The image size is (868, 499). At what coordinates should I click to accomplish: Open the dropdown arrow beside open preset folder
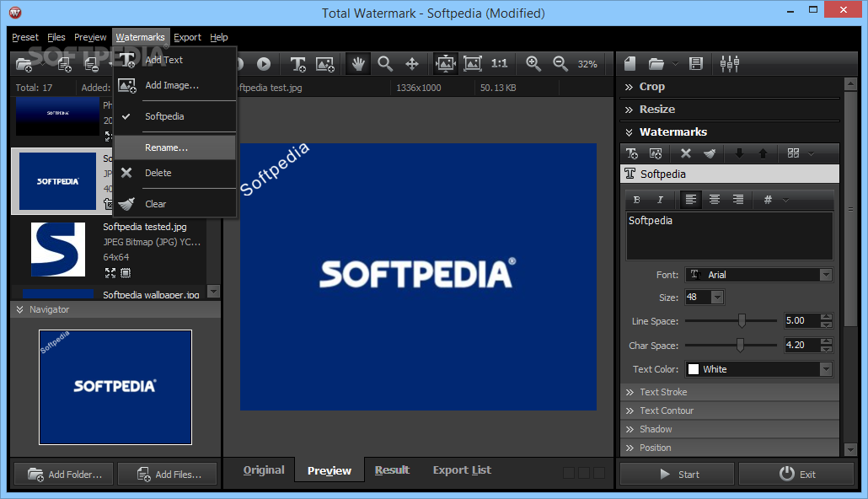click(x=675, y=64)
